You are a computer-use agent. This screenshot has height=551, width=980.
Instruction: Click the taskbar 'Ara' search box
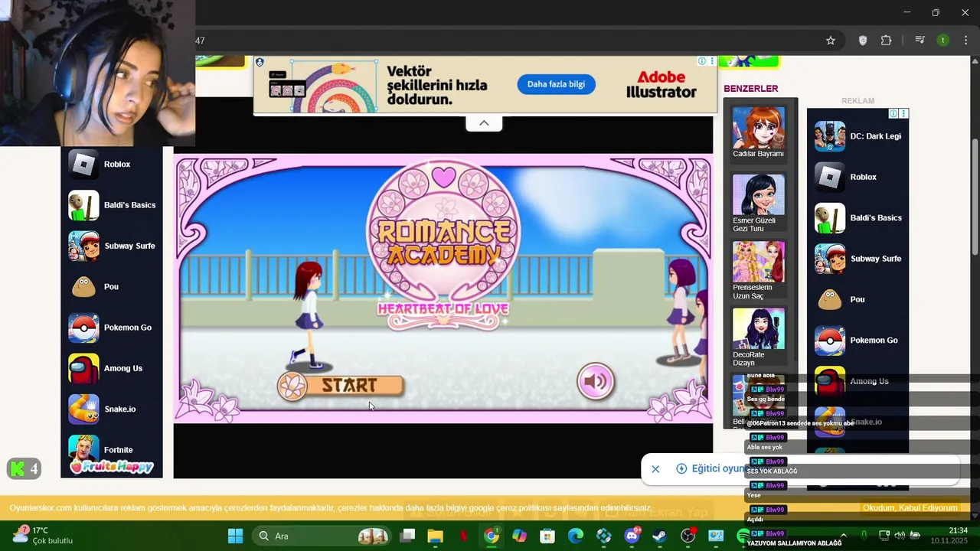(x=322, y=536)
